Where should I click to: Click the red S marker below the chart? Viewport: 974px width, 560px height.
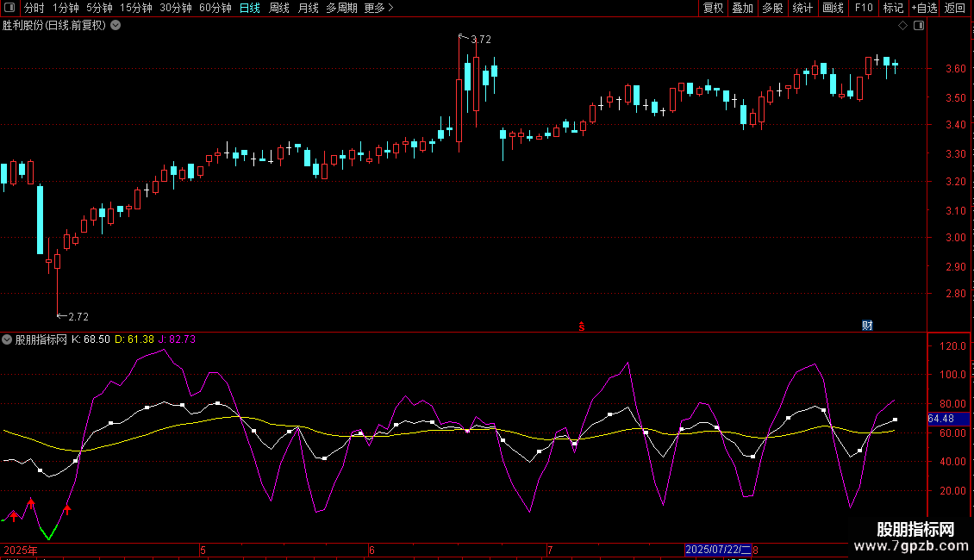point(582,327)
